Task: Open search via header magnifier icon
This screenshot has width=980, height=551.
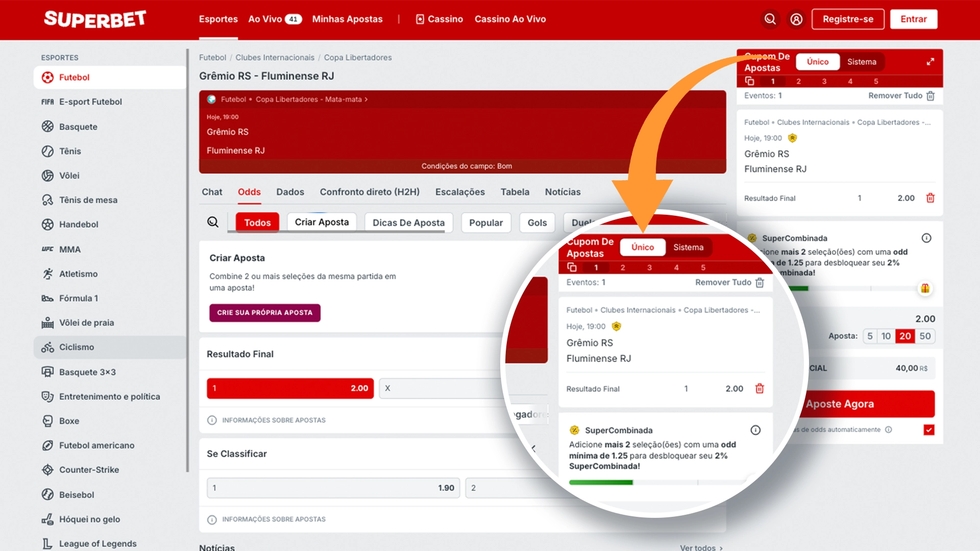Action: pyautogui.click(x=770, y=19)
